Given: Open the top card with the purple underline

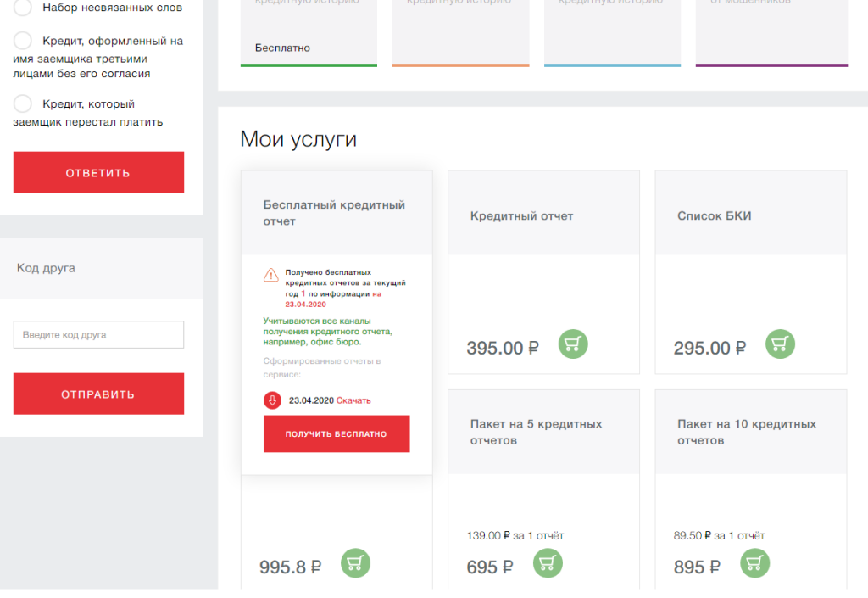Looking at the screenshot, I should [x=771, y=34].
